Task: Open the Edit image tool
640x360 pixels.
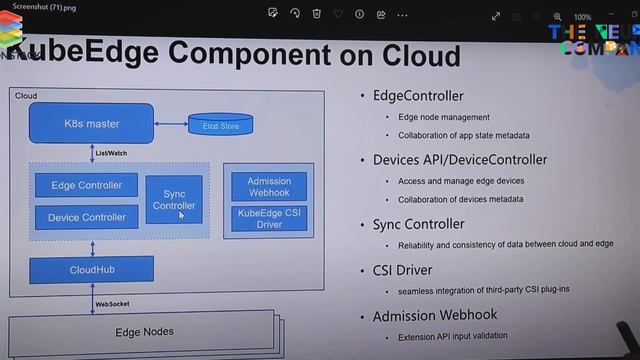Action: 273,13
